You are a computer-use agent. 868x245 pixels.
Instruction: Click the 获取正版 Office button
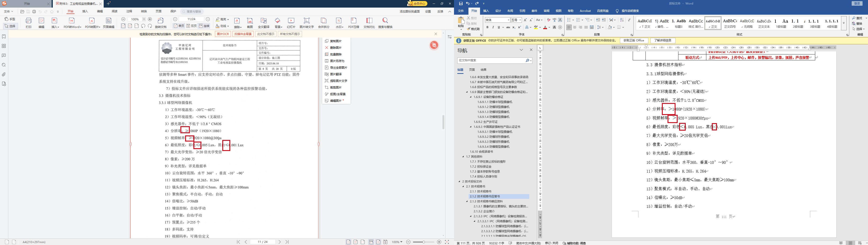pos(634,40)
